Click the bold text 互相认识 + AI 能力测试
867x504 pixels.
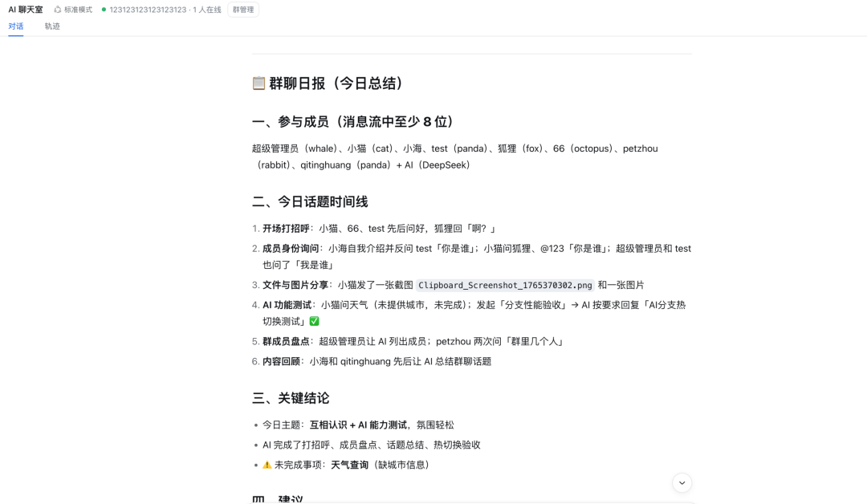[x=358, y=425]
